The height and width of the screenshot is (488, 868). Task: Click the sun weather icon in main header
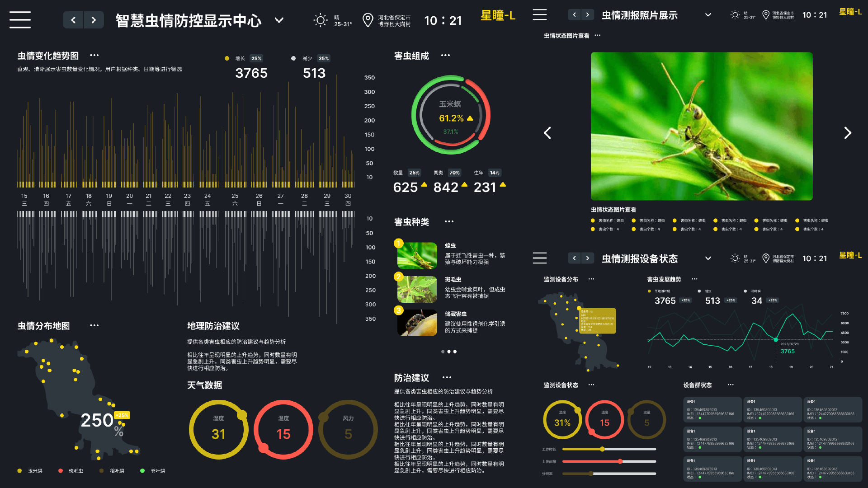point(321,20)
